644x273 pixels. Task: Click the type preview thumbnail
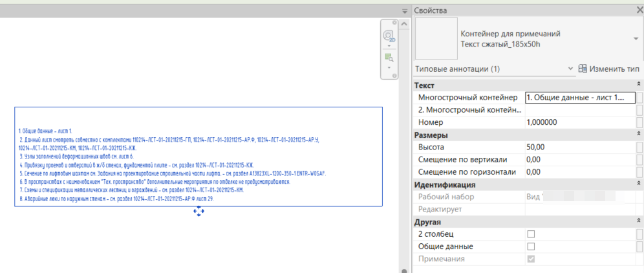[x=433, y=38]
